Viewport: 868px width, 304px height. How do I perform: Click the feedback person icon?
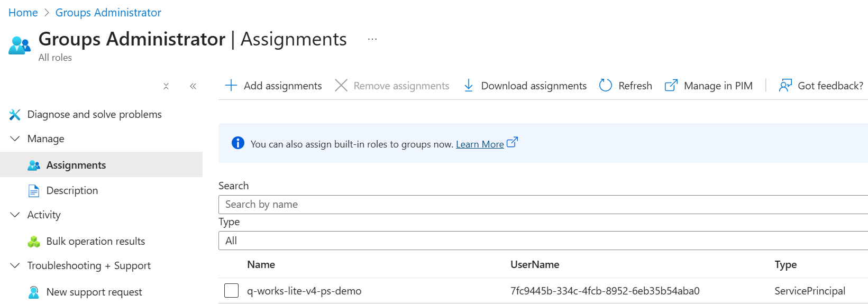pos(785,85)
